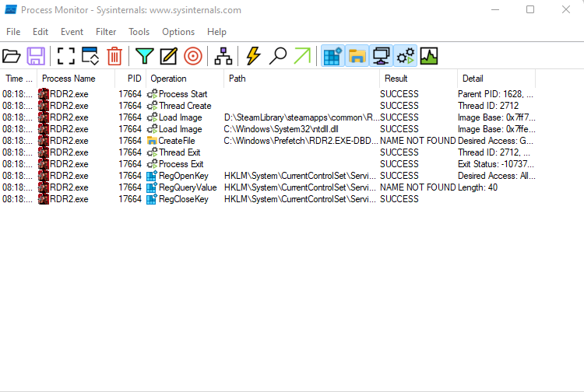Select the Process Exit operation row
584x392 pixels.
(268, 164)
